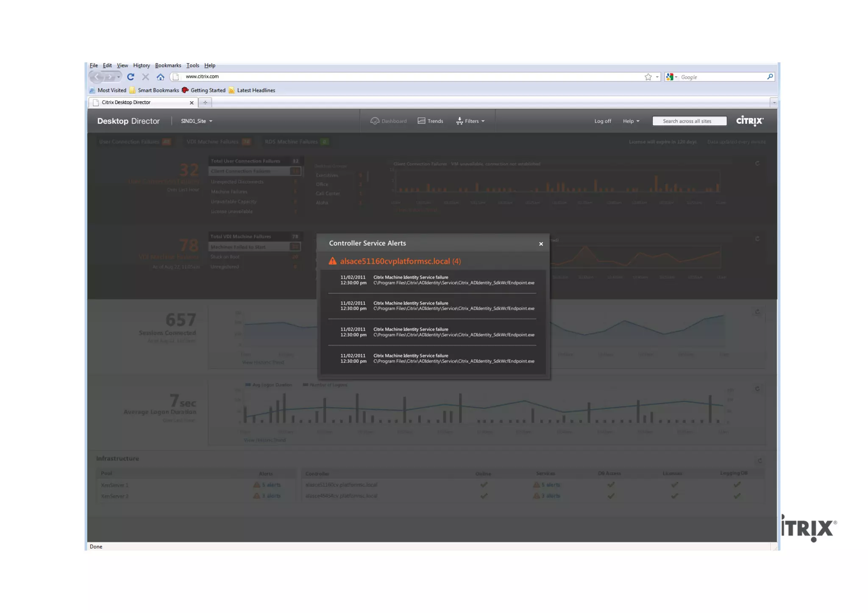Click the orange warning triangle in alerts dialog

333,261
